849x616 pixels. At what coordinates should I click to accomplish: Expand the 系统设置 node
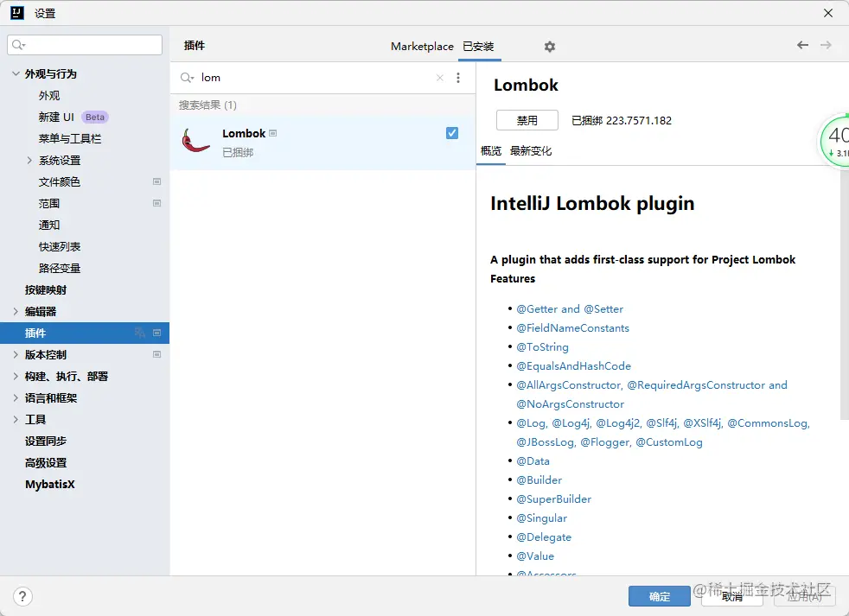point(29,160)
